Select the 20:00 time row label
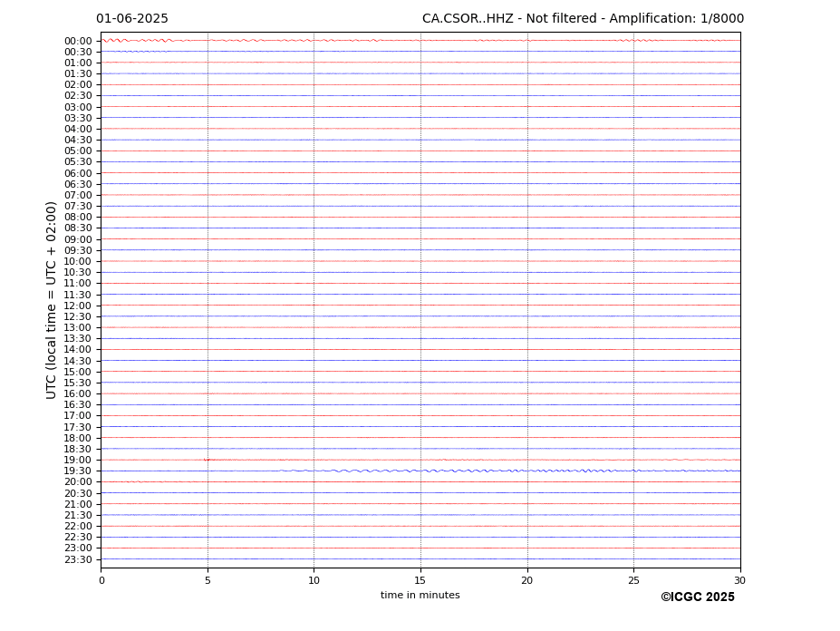This screenshot has width=840, height=631. tap(78, 482)
